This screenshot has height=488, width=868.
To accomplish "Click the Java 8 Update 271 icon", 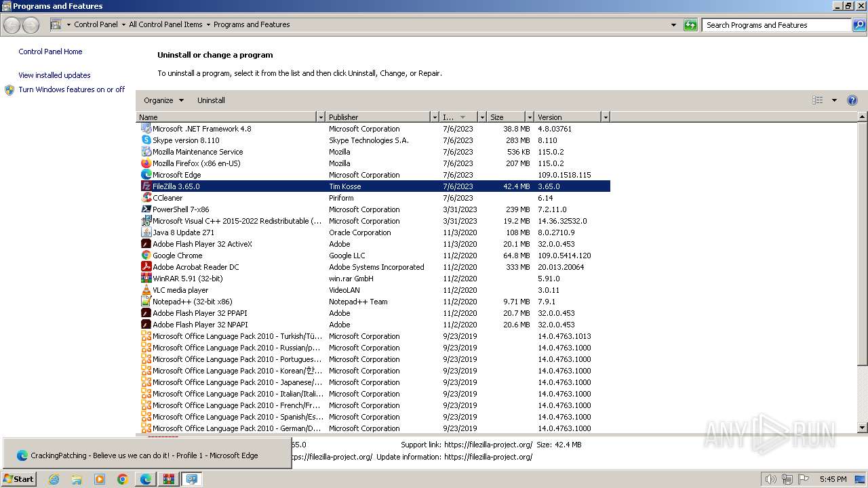I will tap(146, 232).
